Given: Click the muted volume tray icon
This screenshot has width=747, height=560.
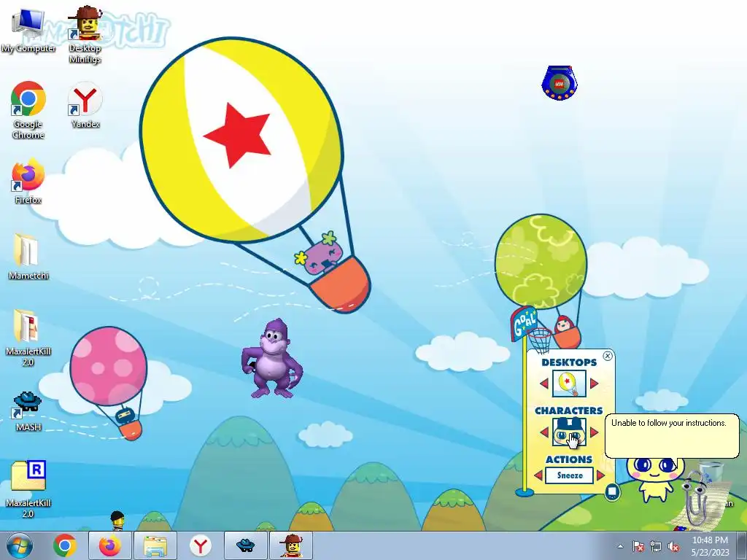Looking at the screenshot, I should pyautogui.click(x=673, y=546).
